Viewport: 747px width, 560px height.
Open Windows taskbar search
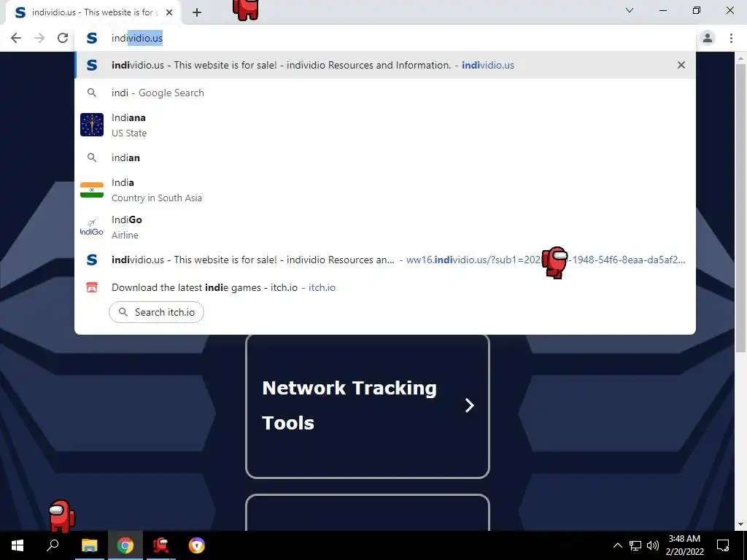click(x=53, y=545)
